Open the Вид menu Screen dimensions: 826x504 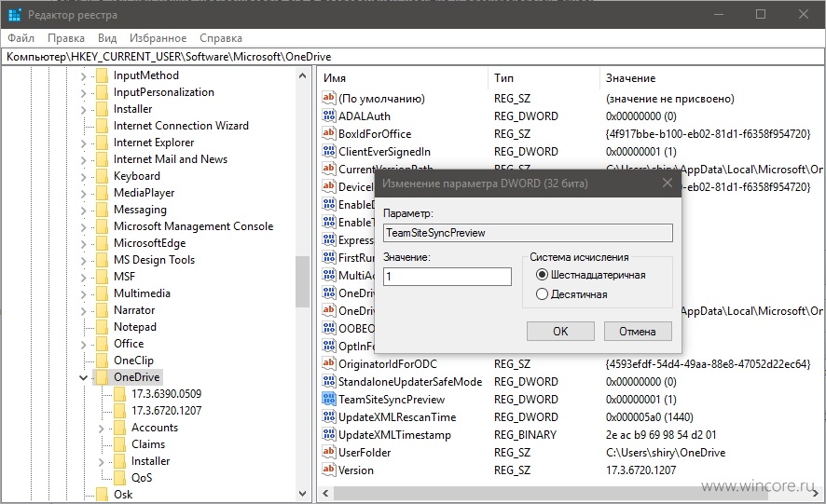(x=107, y=38)
